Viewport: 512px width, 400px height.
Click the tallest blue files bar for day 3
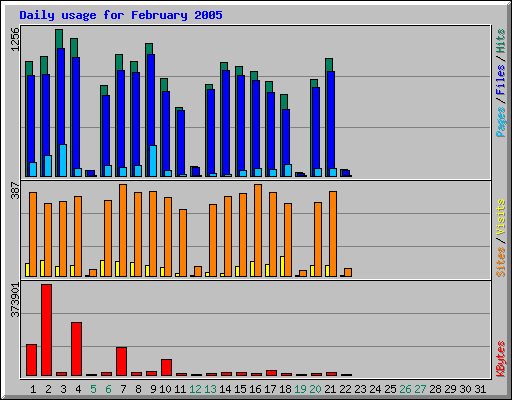click(61, 97)
